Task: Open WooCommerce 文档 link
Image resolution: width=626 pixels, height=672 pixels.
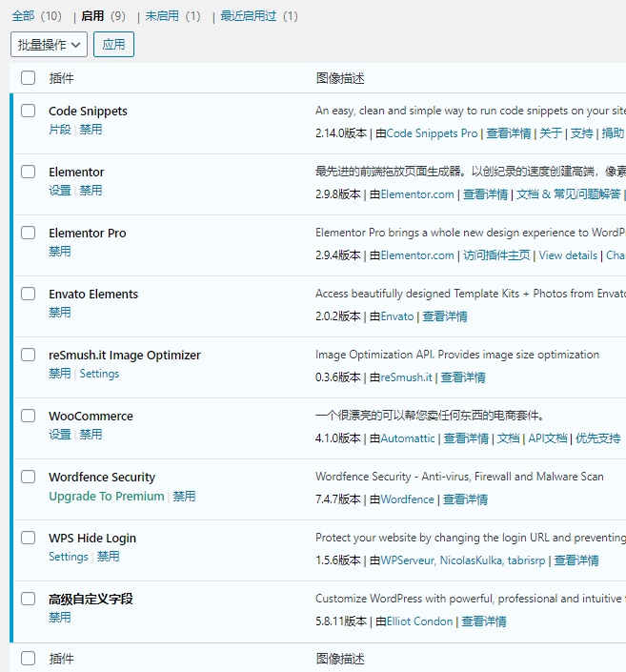Action: click(x=508, y=438)
